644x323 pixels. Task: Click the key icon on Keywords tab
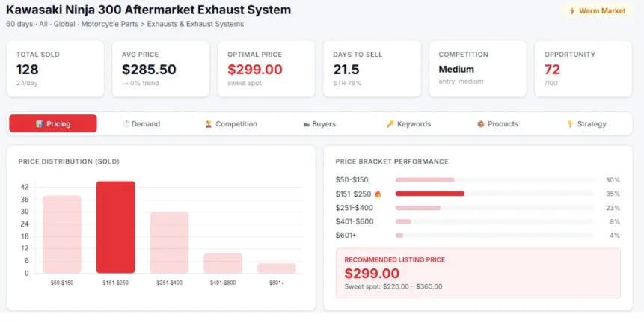coord(390,124)
